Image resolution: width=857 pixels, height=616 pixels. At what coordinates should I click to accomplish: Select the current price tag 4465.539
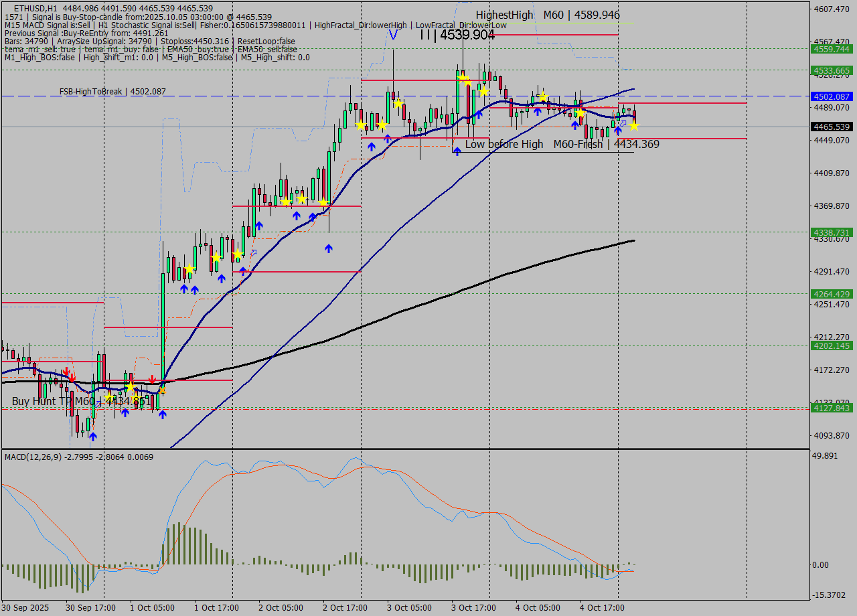pyautogui.click(x=831, y=127)
